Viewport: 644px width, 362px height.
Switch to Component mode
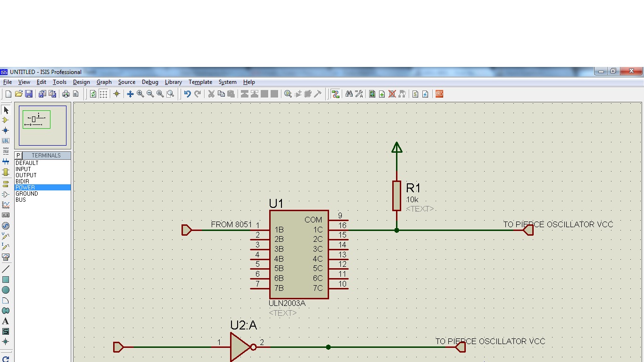[x=6, y=120]
